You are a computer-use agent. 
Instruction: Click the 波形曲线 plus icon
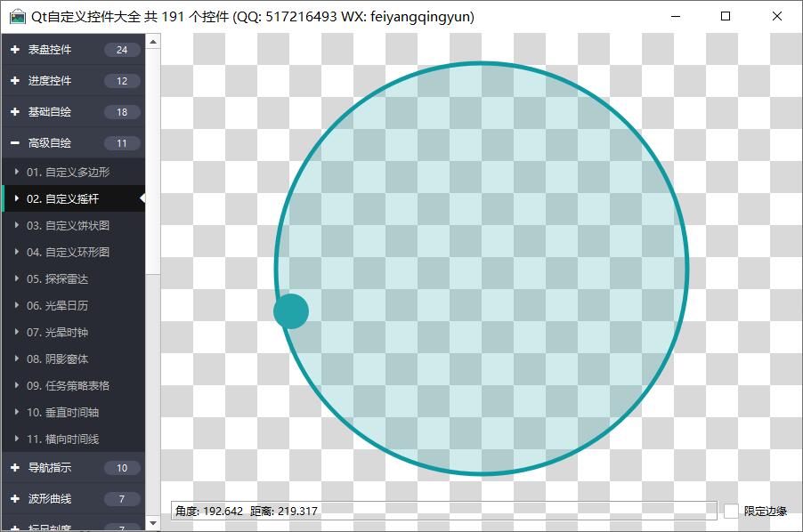coord(15,499)
